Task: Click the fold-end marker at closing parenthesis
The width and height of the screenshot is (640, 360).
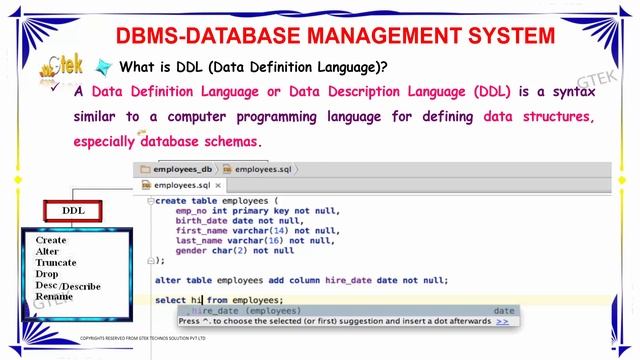Action: [x=151, y=260]
